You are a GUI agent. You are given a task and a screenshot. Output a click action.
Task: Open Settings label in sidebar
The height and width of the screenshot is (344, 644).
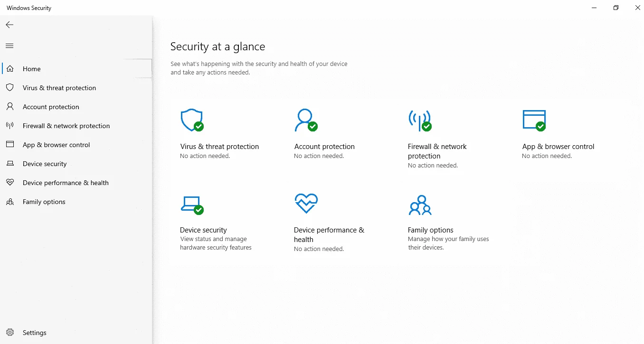(35, 333)
